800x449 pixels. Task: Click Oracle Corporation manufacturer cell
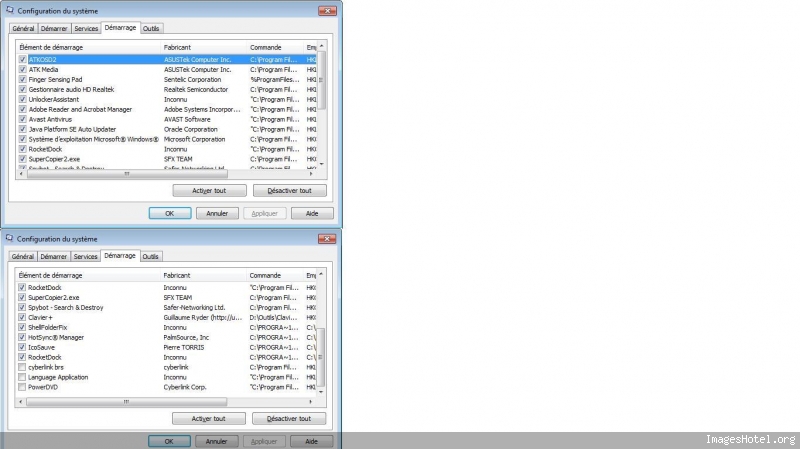pos(190,129)
